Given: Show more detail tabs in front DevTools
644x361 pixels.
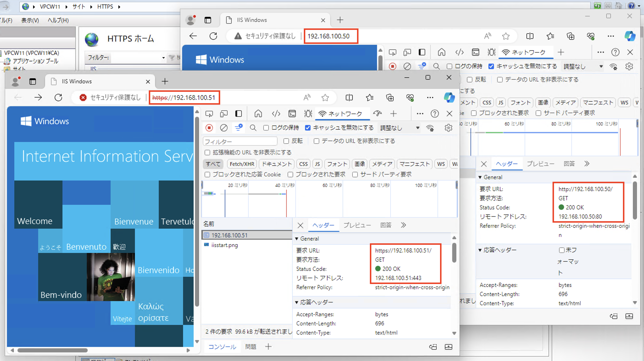Looking at the screenshot, I should (403, 225).
